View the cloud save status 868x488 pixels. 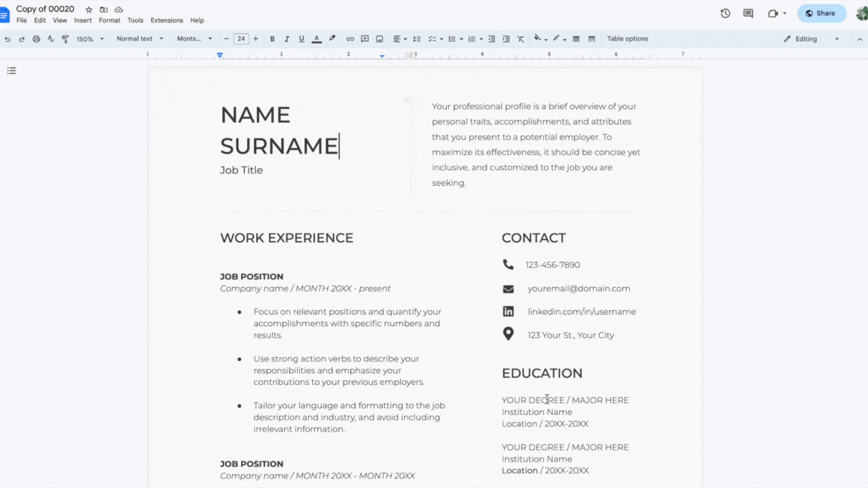coord(118,9)
